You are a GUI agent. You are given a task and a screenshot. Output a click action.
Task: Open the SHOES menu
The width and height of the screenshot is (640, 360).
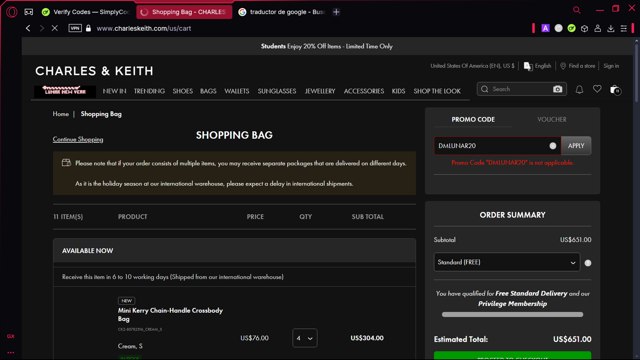[182, 91]
